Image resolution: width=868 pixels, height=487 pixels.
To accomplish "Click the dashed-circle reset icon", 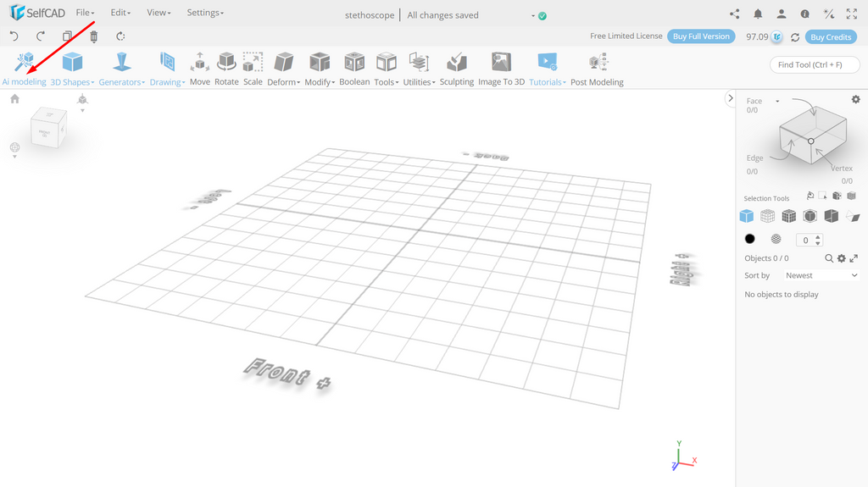I will point(120,36).
